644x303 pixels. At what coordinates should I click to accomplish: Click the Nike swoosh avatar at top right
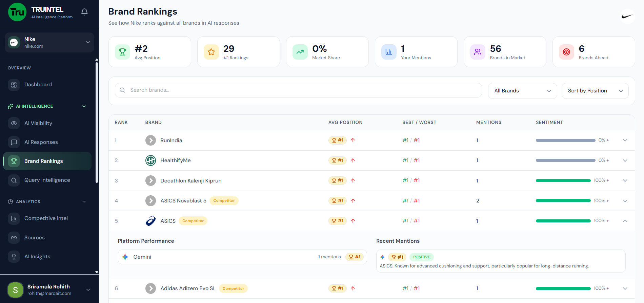[x=627, y=16]
